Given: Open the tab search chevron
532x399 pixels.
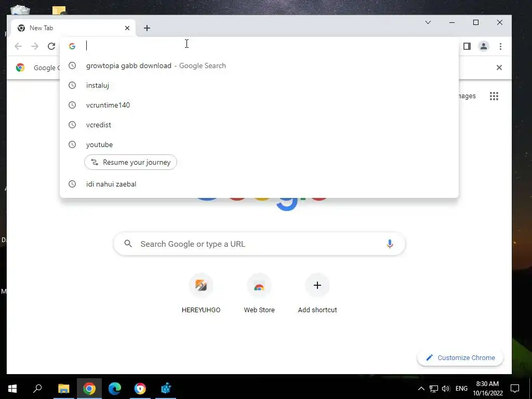Looking at the screenshot, I should coord(428,22).
